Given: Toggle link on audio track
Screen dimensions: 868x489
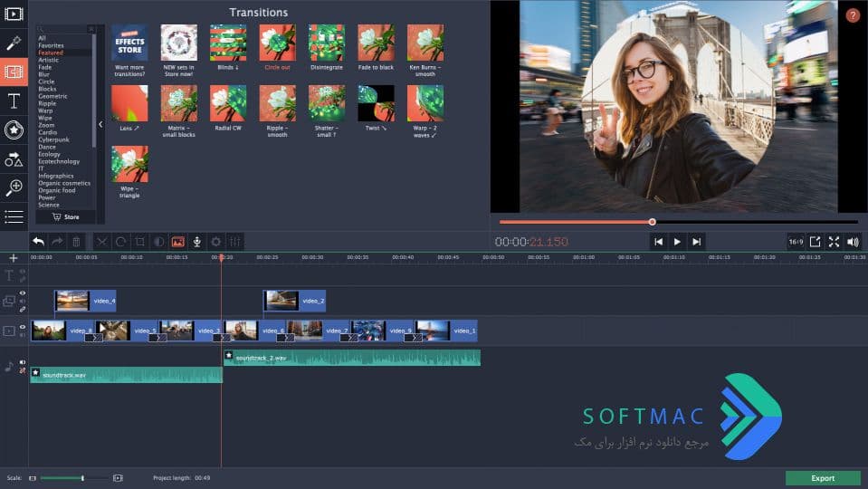Looking at the screenshot, I should (x=23, y=370).
